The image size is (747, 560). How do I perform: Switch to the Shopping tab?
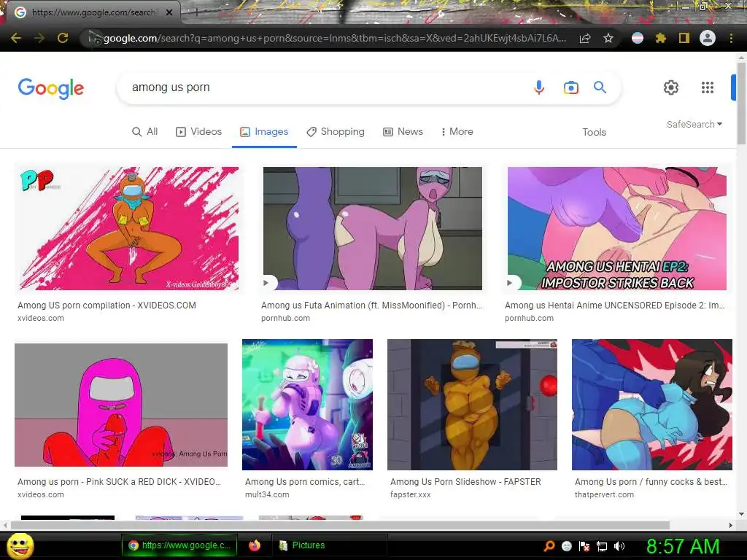click(336, 131)
